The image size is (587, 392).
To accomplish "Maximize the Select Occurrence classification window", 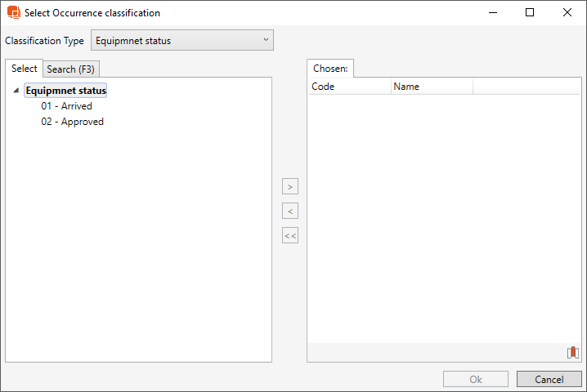I will [530, 13].
